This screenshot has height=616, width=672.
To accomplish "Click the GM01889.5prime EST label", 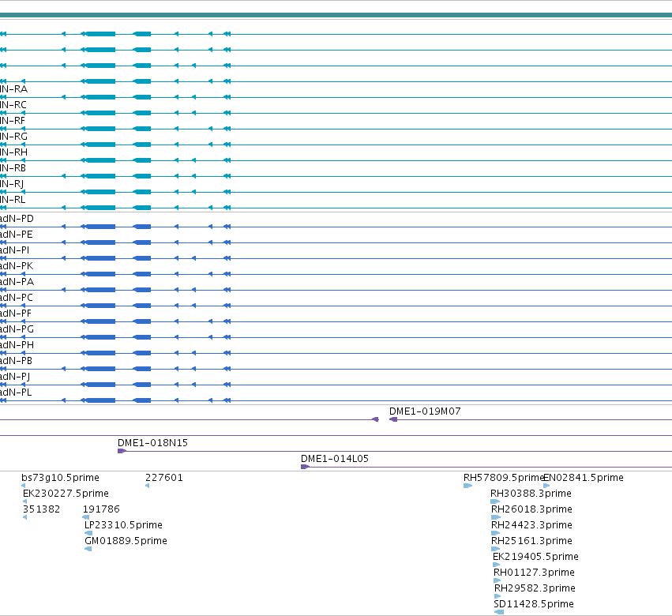I will (x=126, y=541).
